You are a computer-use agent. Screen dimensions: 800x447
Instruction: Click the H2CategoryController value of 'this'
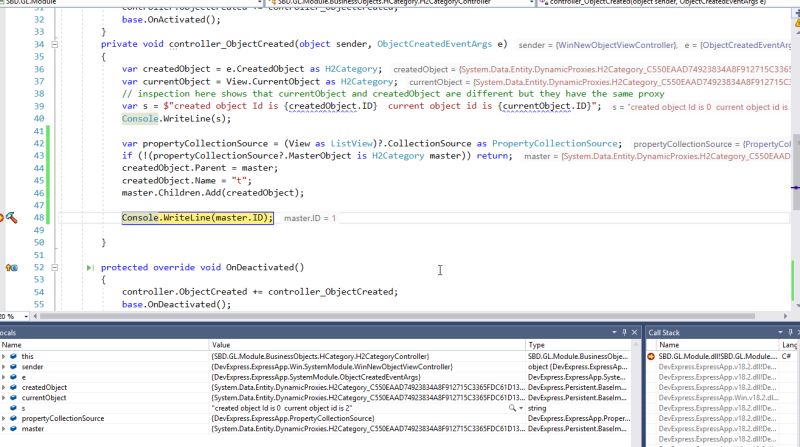point(320,356)
